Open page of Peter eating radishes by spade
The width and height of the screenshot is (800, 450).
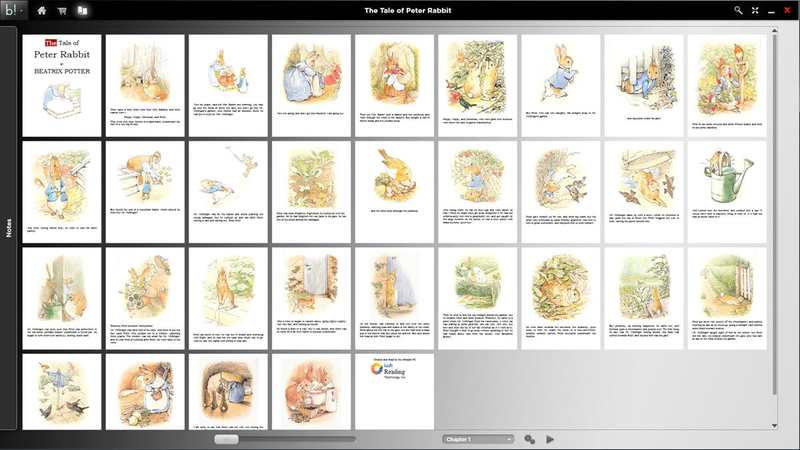coord(727,86)
